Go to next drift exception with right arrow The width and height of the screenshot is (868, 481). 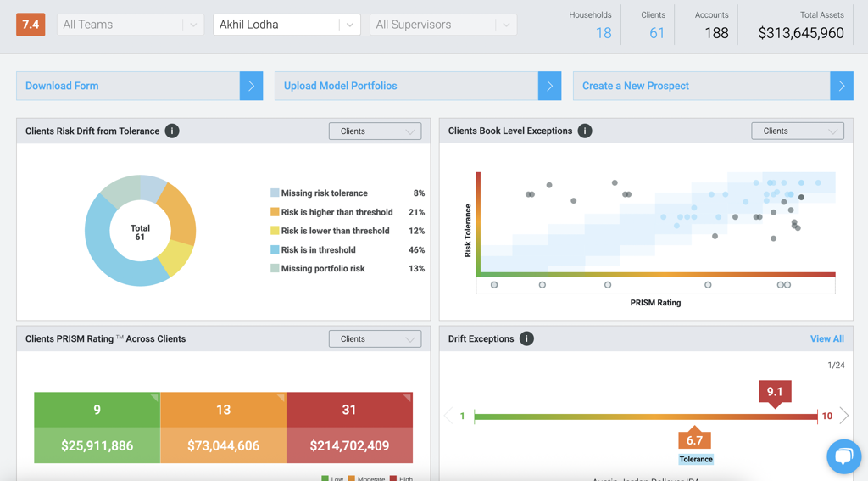[844, 416]
